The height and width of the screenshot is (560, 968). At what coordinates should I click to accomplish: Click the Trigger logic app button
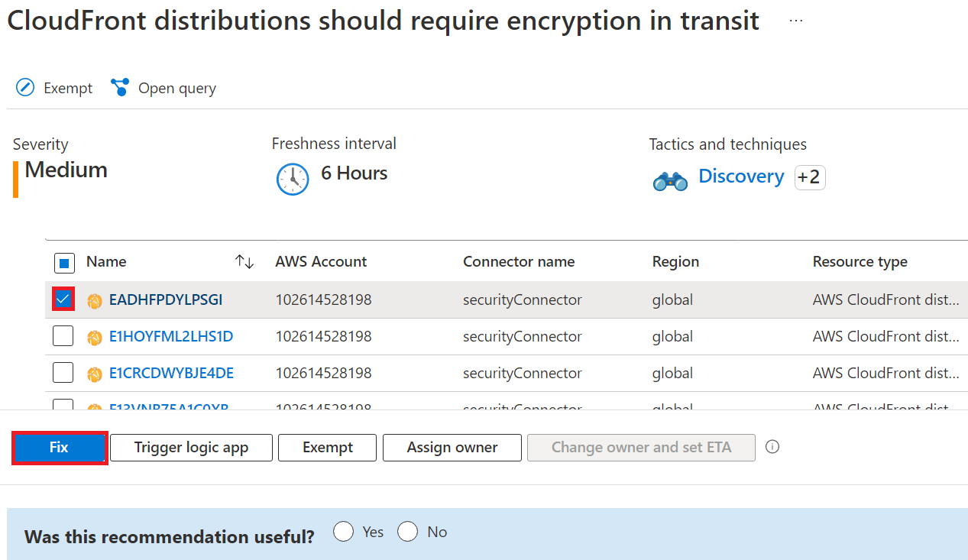[x=191, y=448]
